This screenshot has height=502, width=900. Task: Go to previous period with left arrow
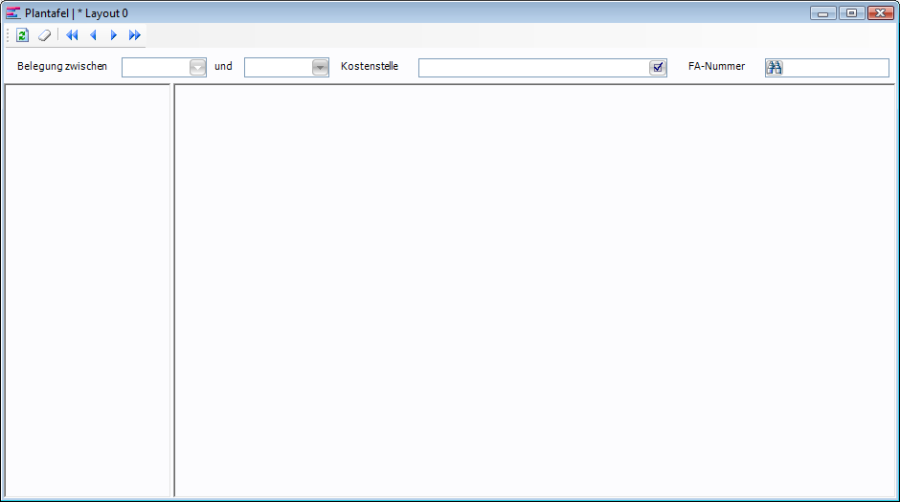(x=93, y=35)
